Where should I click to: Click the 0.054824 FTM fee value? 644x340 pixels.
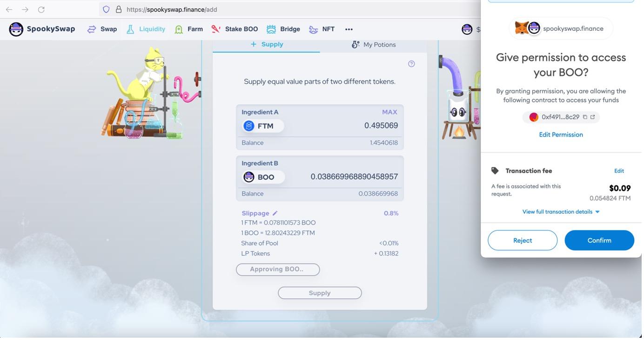610,198
